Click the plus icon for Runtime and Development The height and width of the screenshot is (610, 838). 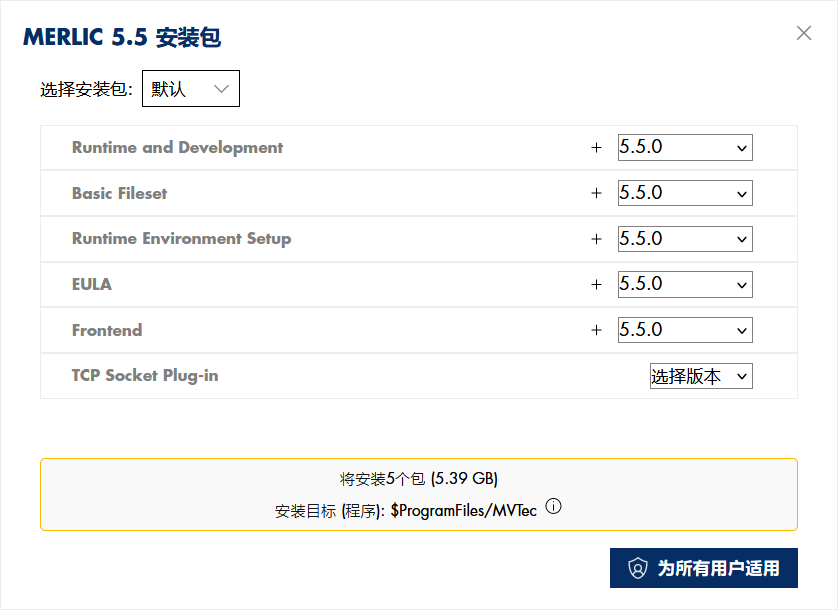pos(597,148)
